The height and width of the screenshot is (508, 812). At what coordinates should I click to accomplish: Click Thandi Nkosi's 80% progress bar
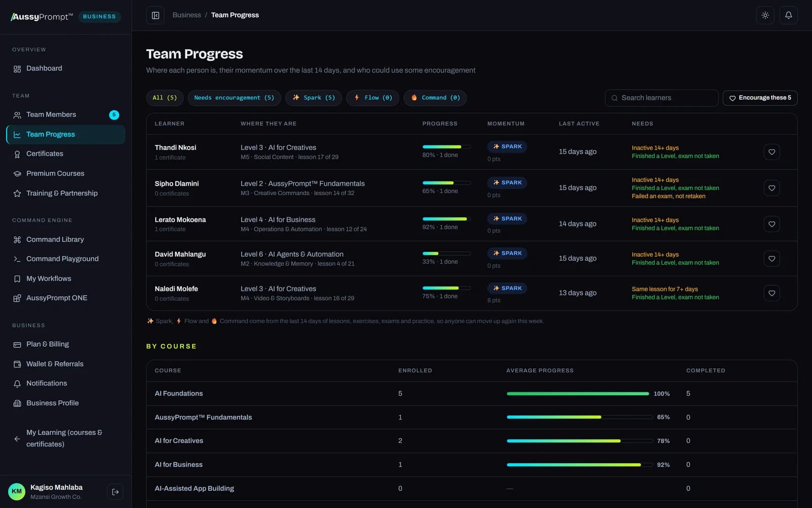click(x=446, y=147)
